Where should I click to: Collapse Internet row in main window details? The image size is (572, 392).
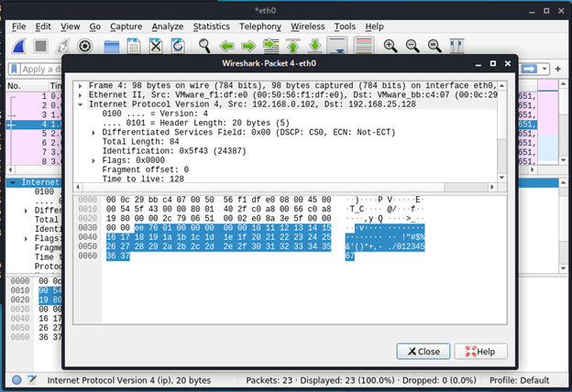(13, 182)
